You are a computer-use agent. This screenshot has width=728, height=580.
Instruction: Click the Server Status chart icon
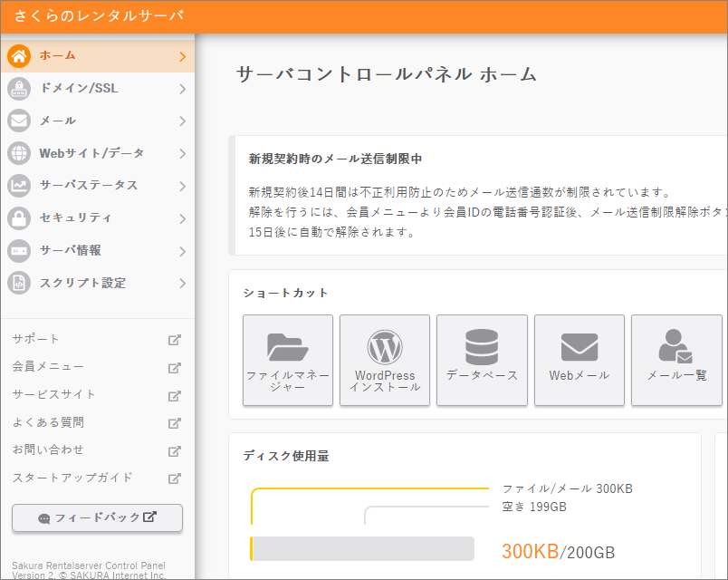point(19,186)
